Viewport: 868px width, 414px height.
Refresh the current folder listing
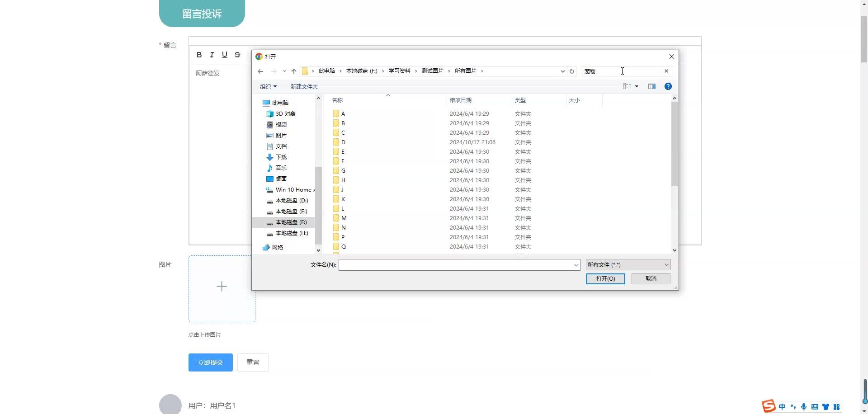click(572, 71)
